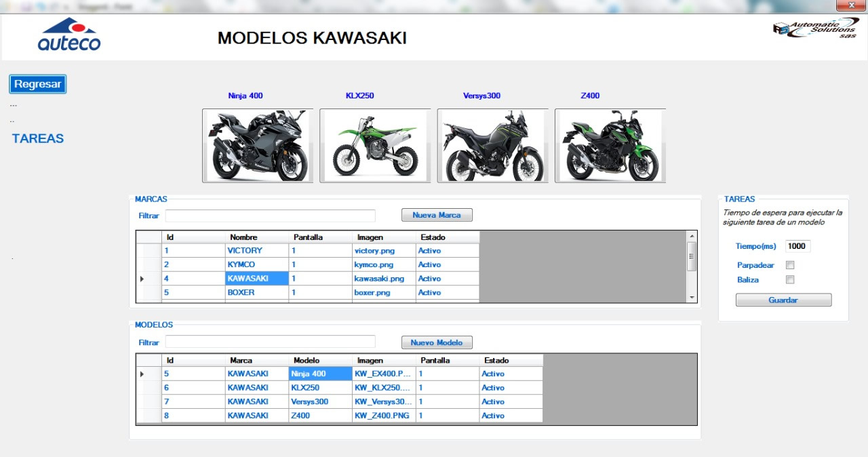Focus the Filtrar field in the MODELOS panel
This screenshot has width=868, height=457.
point(270,342)
